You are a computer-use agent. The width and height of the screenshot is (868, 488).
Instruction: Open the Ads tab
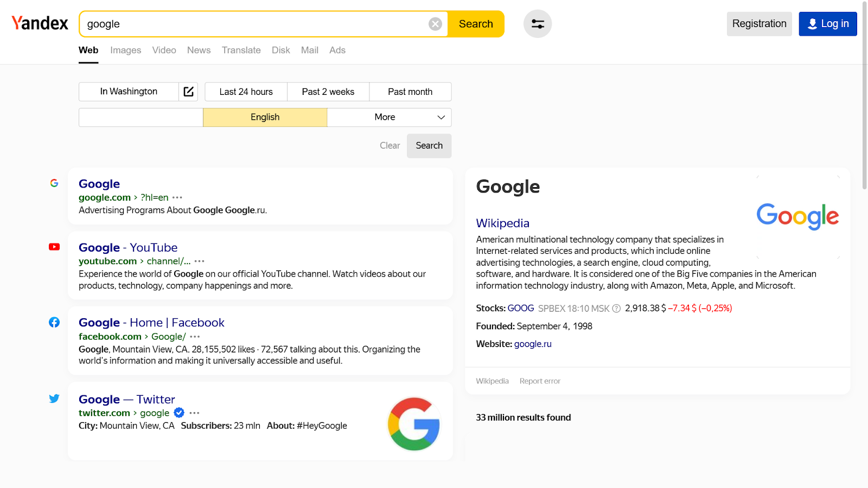(x=337, y=50)
